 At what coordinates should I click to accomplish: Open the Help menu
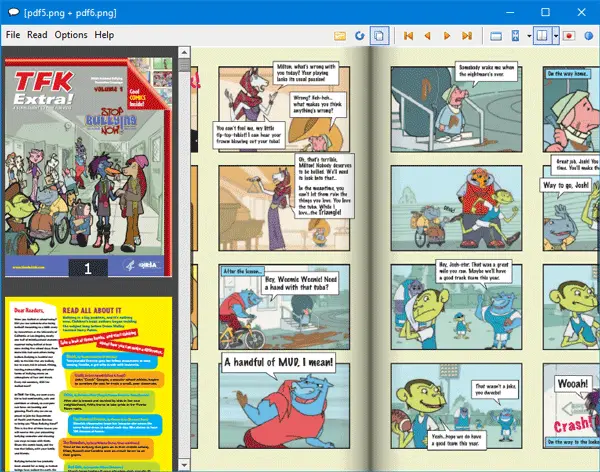coord(104,35)
